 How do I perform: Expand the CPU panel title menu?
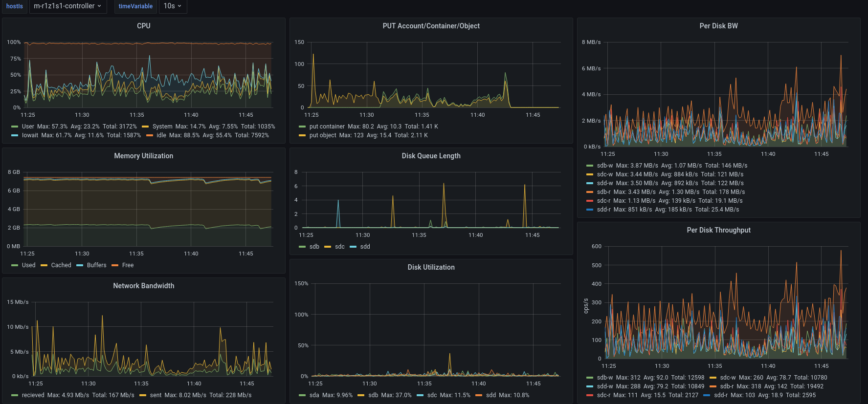click(143, 26)
